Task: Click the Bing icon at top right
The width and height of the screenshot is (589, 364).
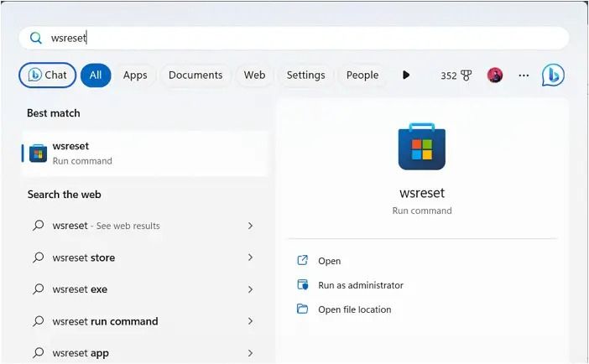Action: [x=552, y=75]
